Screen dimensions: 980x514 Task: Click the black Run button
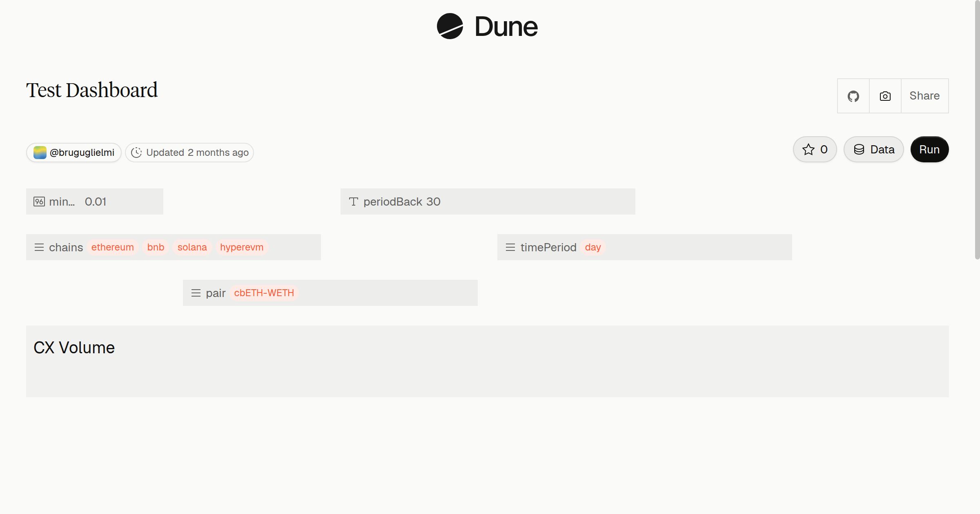(x=929, y=149)
